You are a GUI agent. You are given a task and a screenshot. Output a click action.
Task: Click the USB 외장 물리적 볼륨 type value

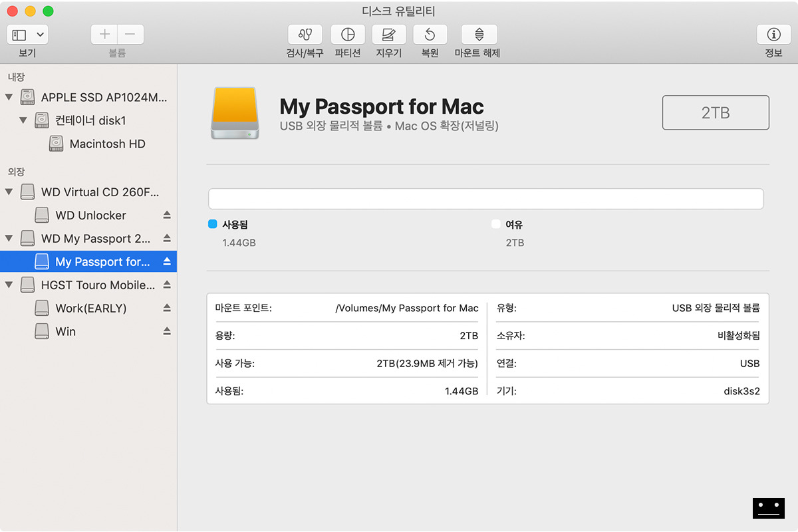click(716, 308)
